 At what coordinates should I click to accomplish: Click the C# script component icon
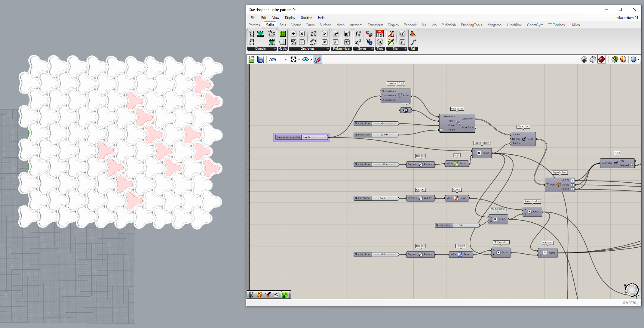(x=369, y=34)
